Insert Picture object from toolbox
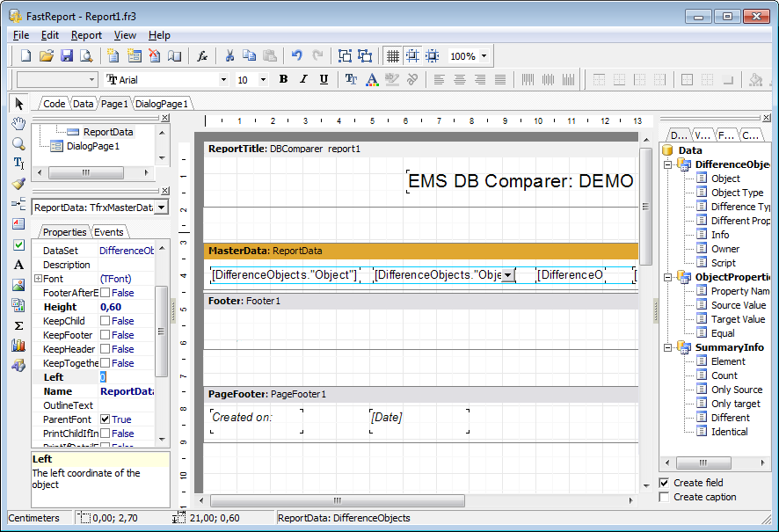Viewport: 779px width, 532px height. [18, 285]
